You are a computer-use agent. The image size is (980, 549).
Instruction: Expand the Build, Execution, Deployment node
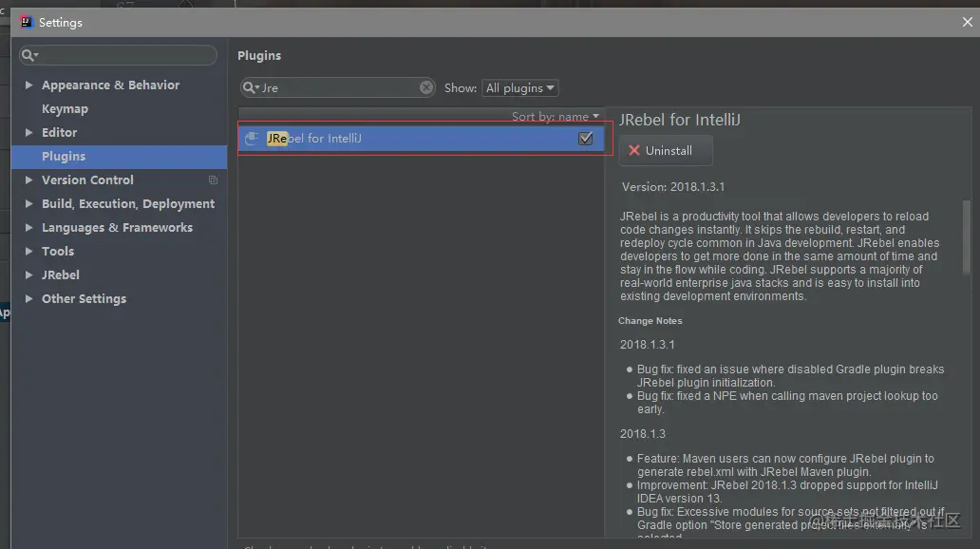click(28, 204)
